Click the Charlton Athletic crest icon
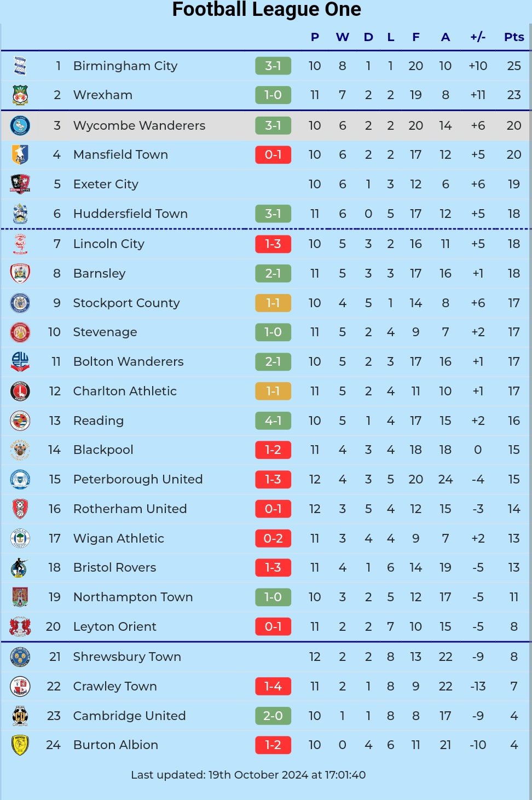The width and height of the screenshot is (532, 800). [x=20, y=392]
